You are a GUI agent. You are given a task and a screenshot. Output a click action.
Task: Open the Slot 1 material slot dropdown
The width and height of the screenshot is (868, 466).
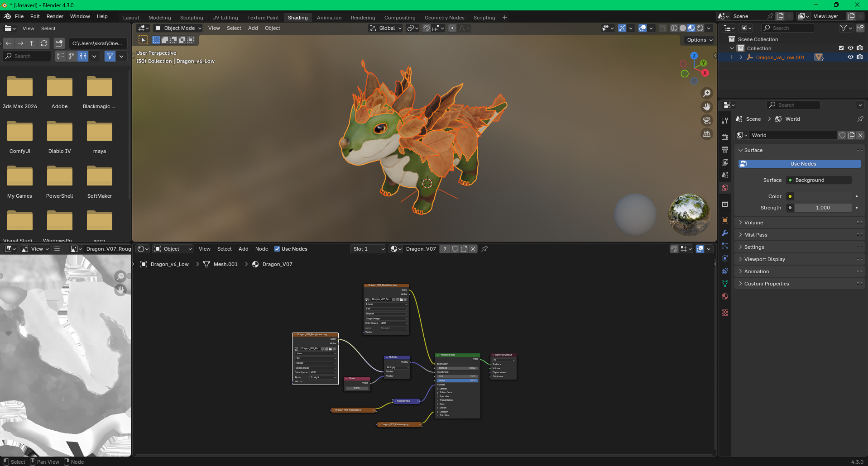[x=368, y=249]
